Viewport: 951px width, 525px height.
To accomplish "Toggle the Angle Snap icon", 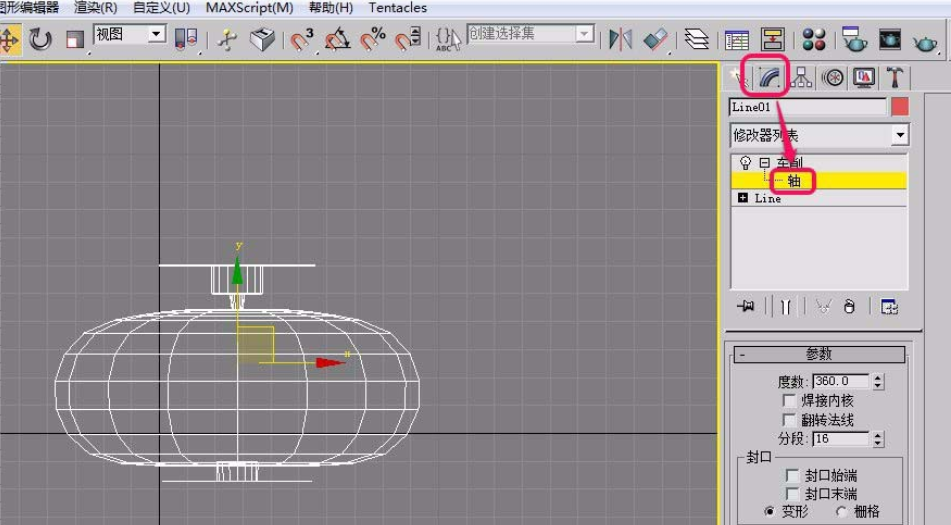I will coord(337,40).
